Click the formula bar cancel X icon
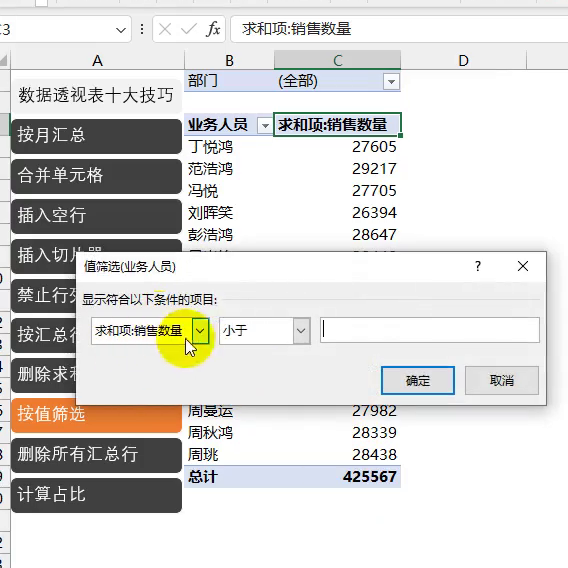The height and width of the screenshot is (568, 568). coord(165,29)
